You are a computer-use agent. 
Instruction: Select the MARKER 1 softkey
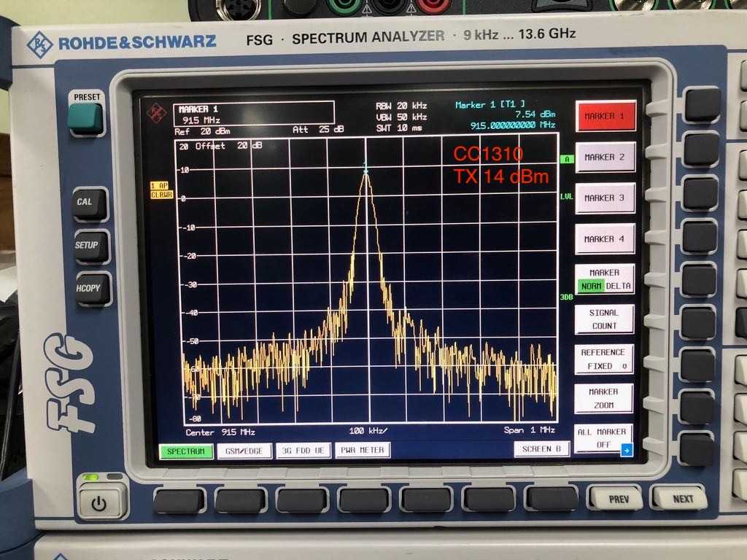(605, 116)
